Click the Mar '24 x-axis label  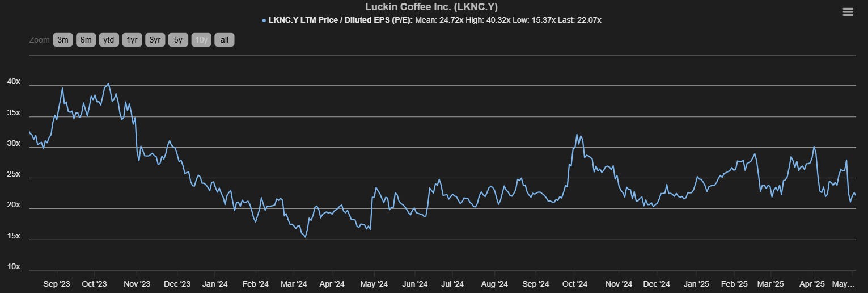(x=294, y=284)
